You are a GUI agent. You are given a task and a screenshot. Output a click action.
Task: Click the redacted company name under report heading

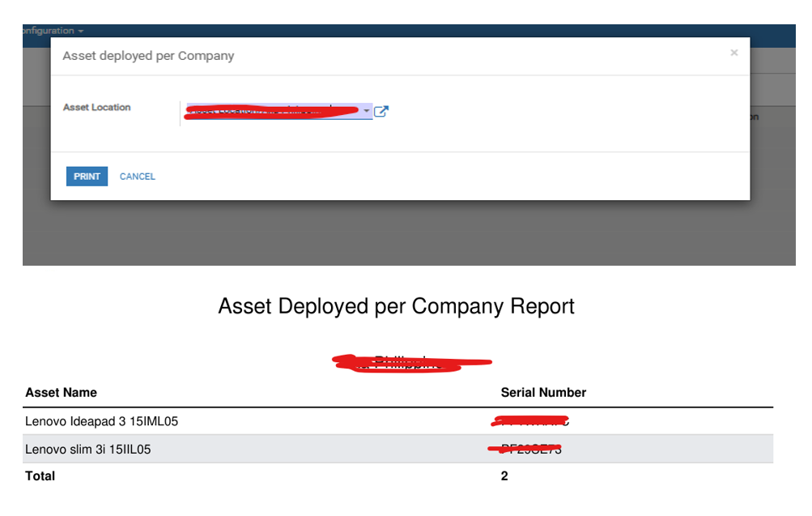click(x=413, y=363)
